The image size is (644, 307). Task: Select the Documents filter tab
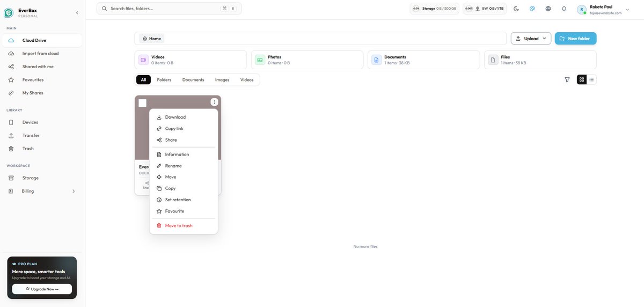pyautogui.click(x=193, y=80)
